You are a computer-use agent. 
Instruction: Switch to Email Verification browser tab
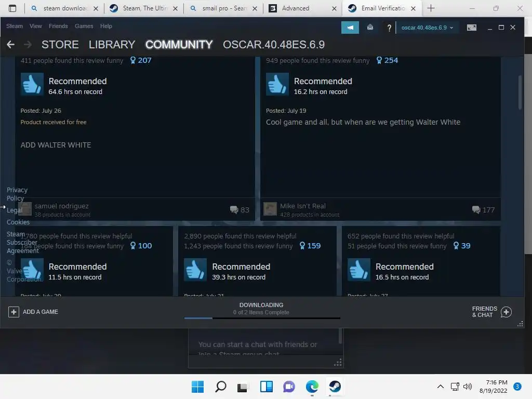pos(382,8)
